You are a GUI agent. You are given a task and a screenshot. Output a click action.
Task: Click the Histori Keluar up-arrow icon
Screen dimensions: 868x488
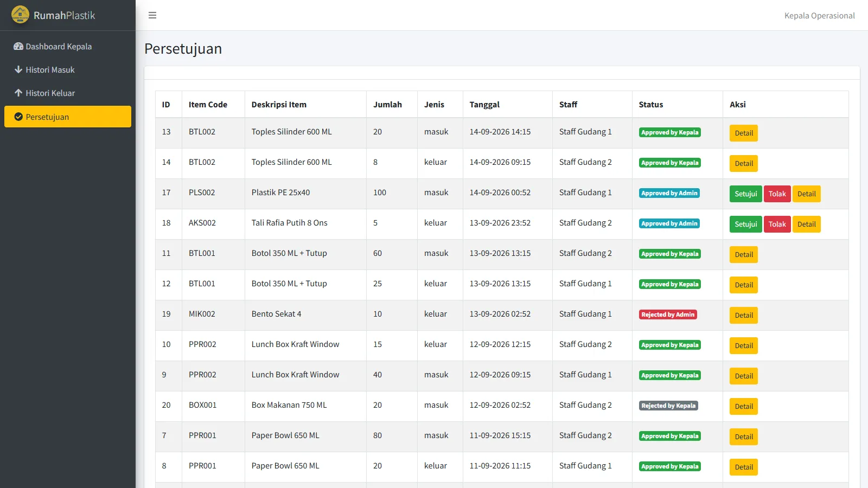18,93
